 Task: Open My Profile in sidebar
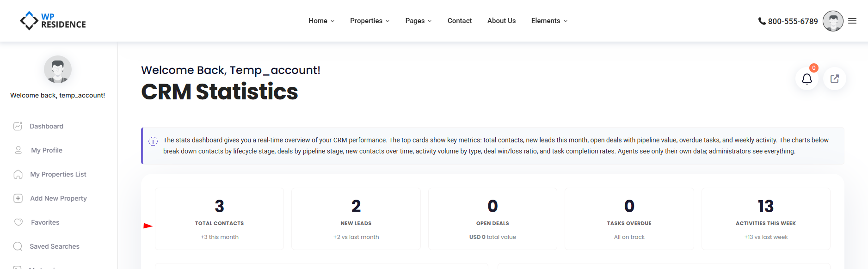point(46,150)
